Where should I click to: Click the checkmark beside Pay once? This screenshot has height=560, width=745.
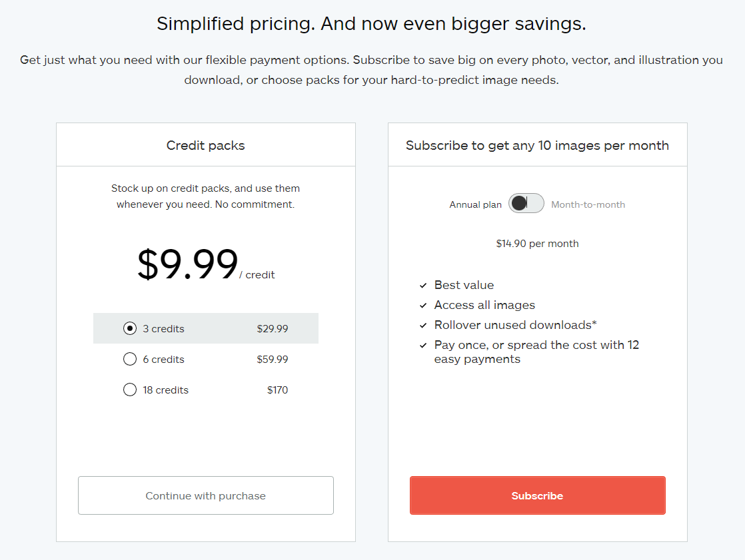tap(423, 346)
